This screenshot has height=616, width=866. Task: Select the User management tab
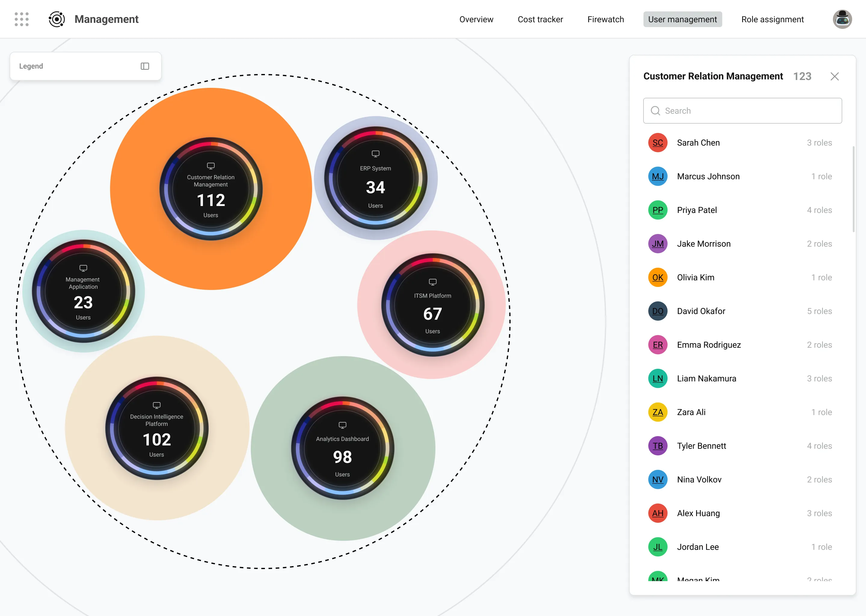(x=682, y=19)
